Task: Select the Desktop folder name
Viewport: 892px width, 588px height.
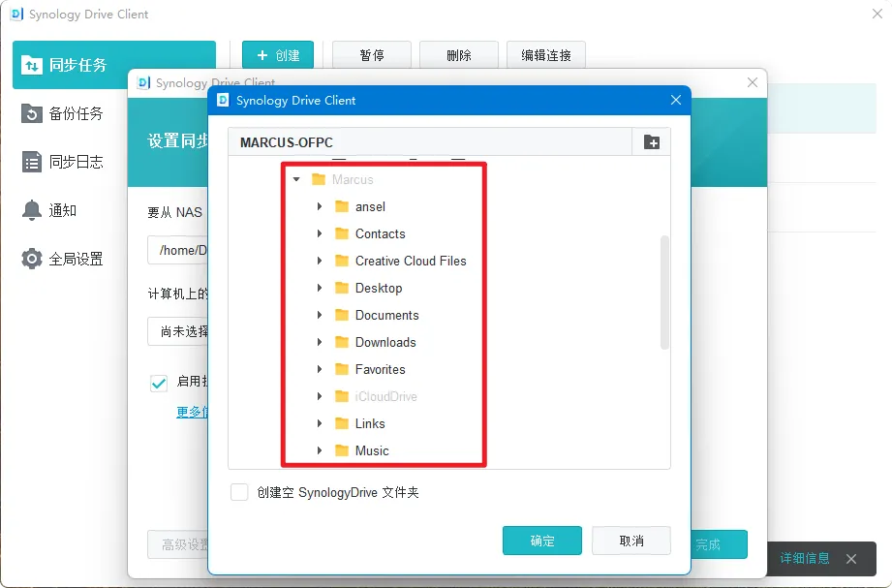Action: point(379,288)
